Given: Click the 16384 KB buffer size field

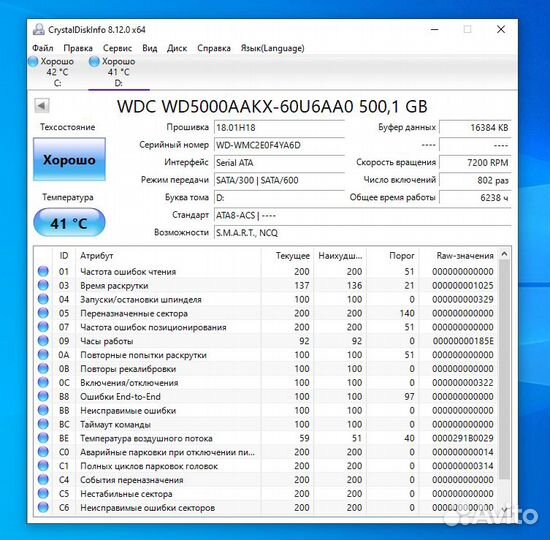Looking at the screenshot, I should 475,127.
